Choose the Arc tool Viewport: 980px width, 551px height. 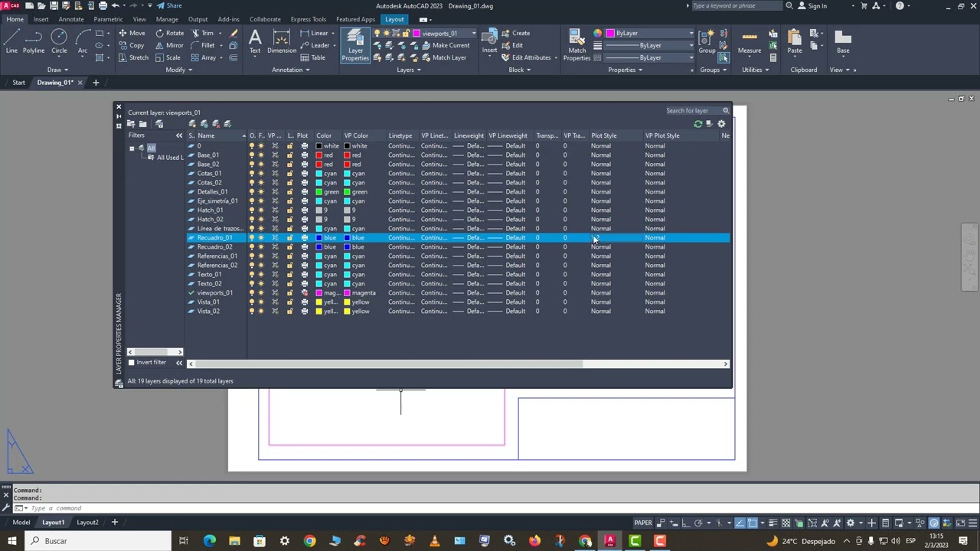(x=82, y=42)
